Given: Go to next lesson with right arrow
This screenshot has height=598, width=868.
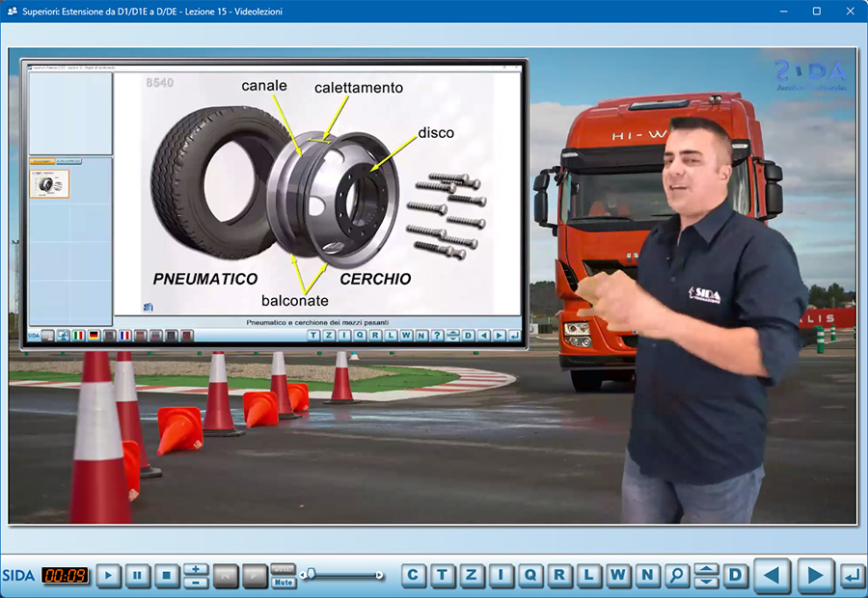Looking at the screenshot, I should 815,576.
